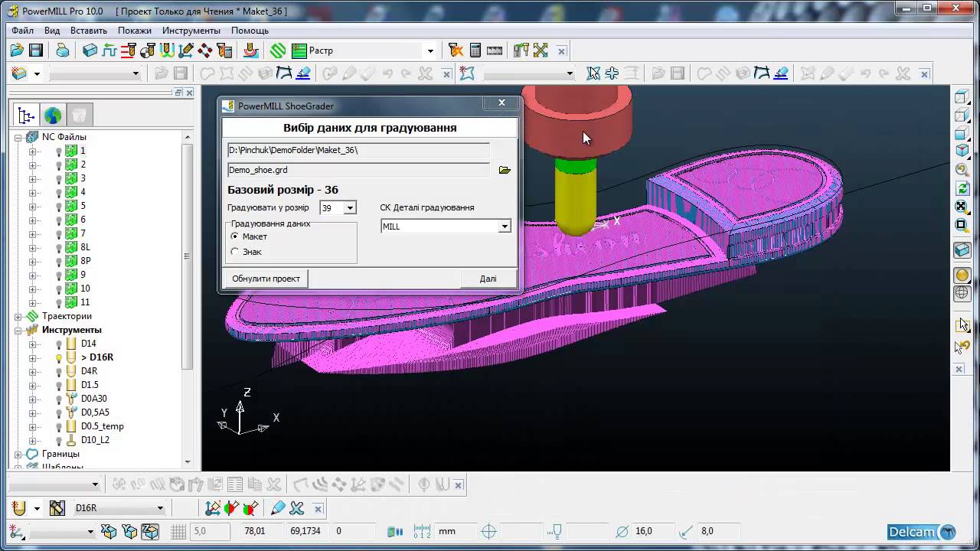980x551 pixels.
Task: Toggle light bulb for tool D4R
Action: [58, 371]
